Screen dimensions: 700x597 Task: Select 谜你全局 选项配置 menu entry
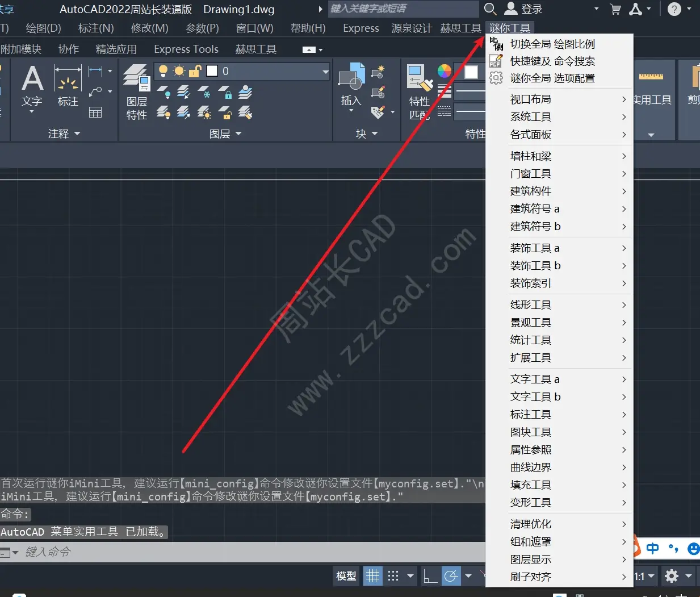tap(559, 78)
